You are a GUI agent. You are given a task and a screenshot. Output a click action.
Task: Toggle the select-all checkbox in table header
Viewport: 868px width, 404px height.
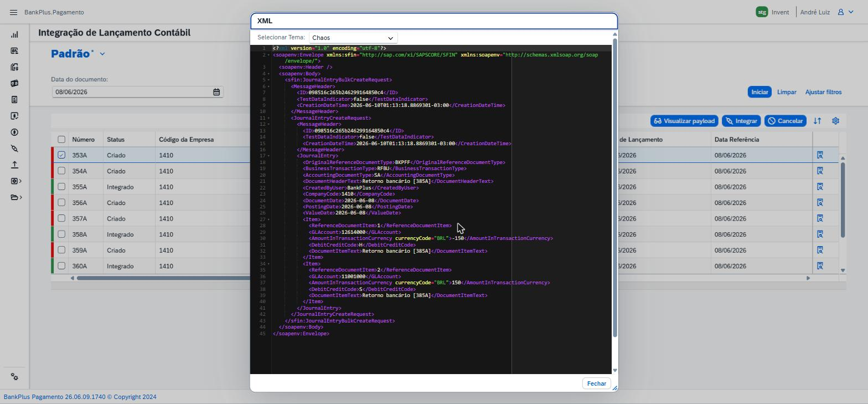61,140
